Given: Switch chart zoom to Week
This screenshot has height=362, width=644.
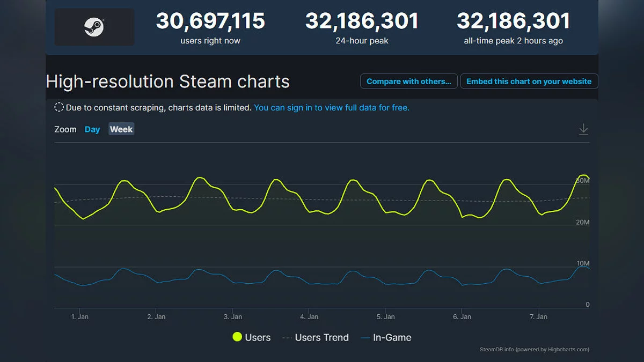Looking at the screenshot, I should pos(121,129).
